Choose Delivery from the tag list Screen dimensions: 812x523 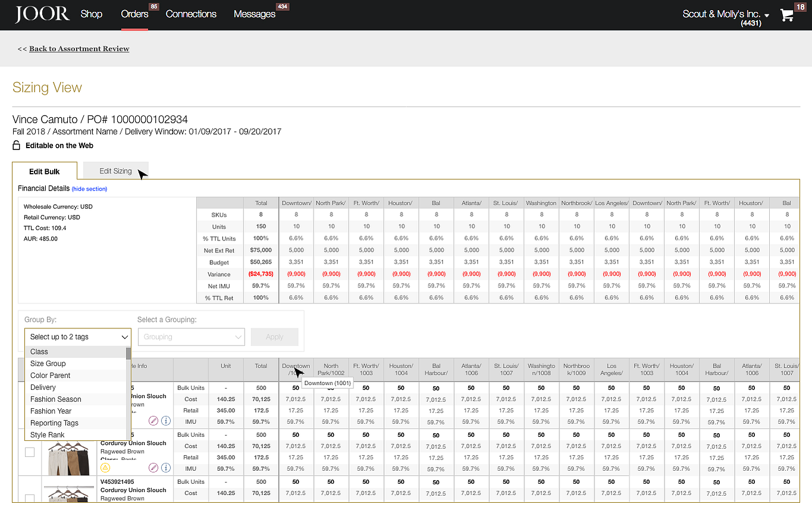[76, 387]
